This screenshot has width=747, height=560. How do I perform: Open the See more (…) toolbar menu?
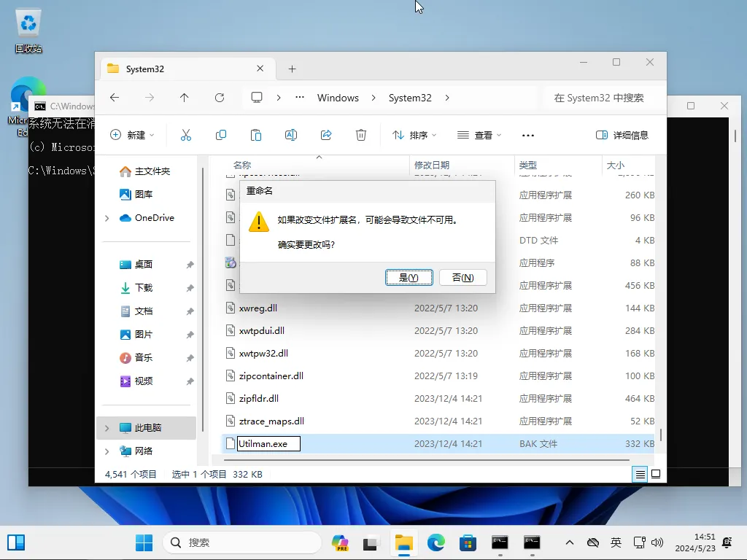coord(528,135)
